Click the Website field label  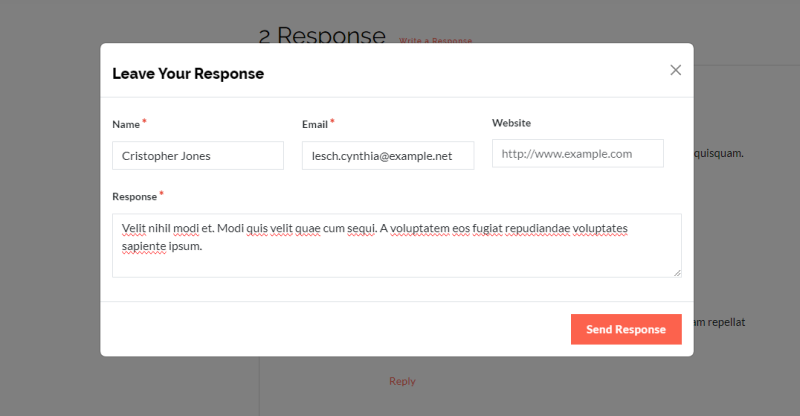coord(511,123)
